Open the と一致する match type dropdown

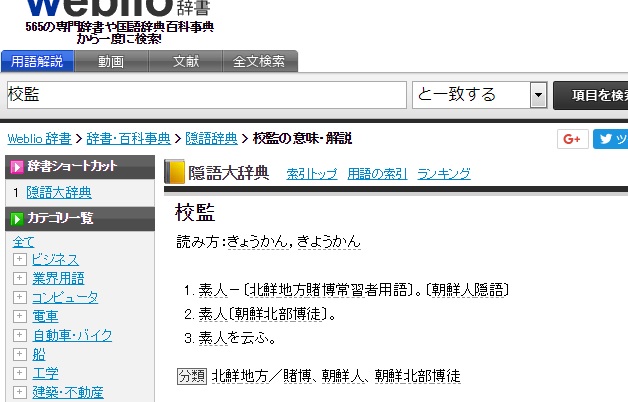point(538,95)
